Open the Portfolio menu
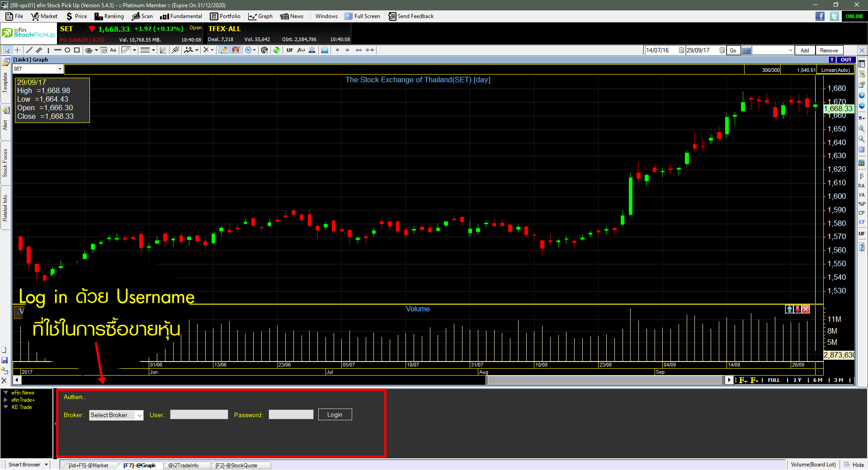This screenshot has width=868, height=470. [x=225, y=16]
